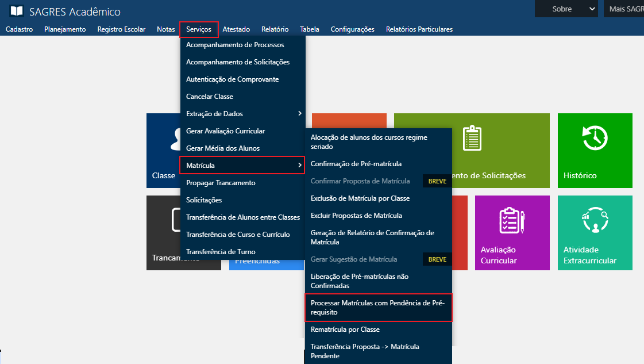644x364 pixels.
Task: Open the Avaliação Curricular clipboard tile
Action: coord(512,233)
